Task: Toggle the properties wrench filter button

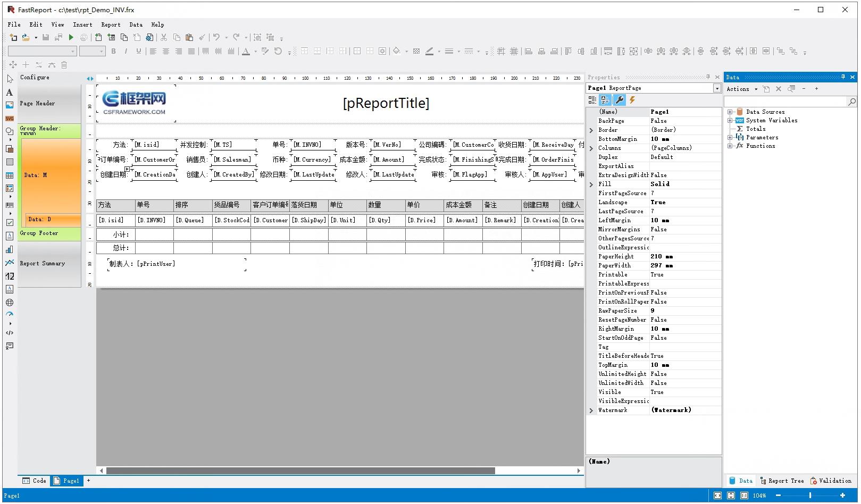Action: click(x=619, y=100)
